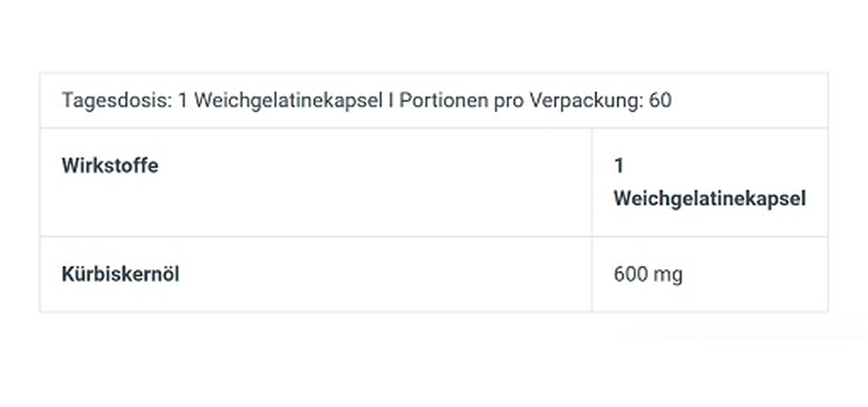Click the Kürbiskernöl ingredient label
The width and height of the screenshot is (868, 407).
click(120, 274)
